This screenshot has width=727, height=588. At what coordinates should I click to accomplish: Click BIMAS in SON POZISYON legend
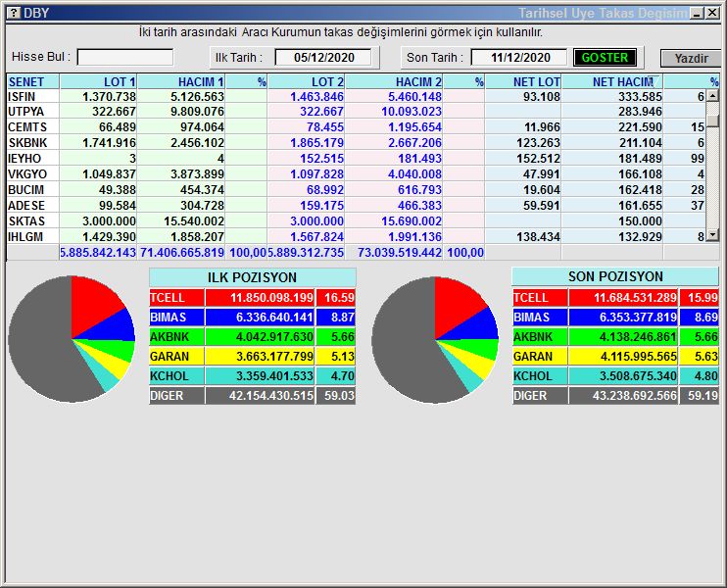tap(540, 318)
